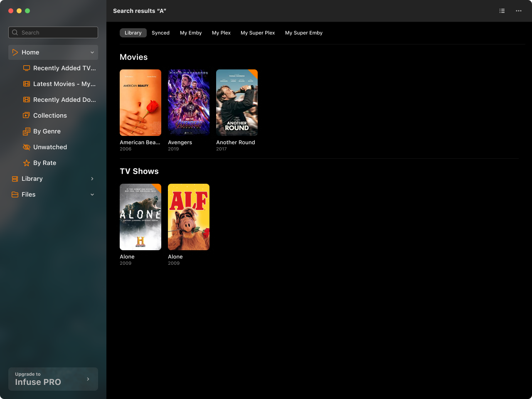Maximize the window with green button
Image resolution: width=532 pixels, height=399 pixels.
click(27, 11)
